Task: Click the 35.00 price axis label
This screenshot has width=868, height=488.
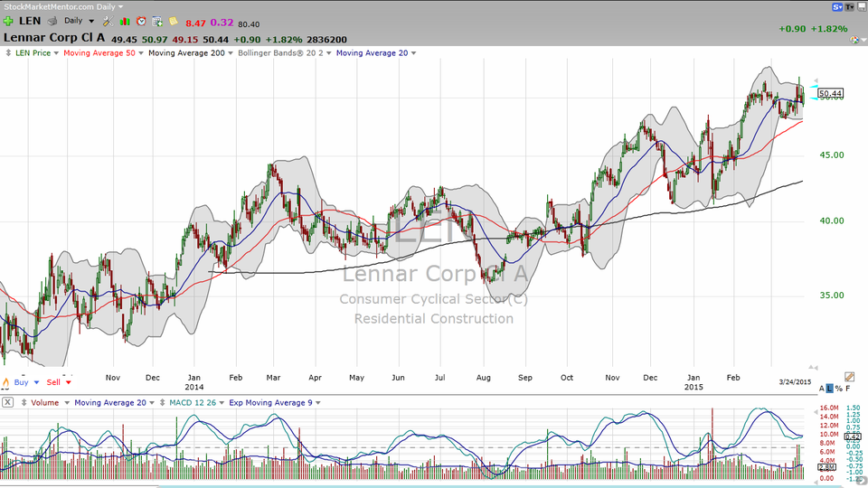Action: 832,296
